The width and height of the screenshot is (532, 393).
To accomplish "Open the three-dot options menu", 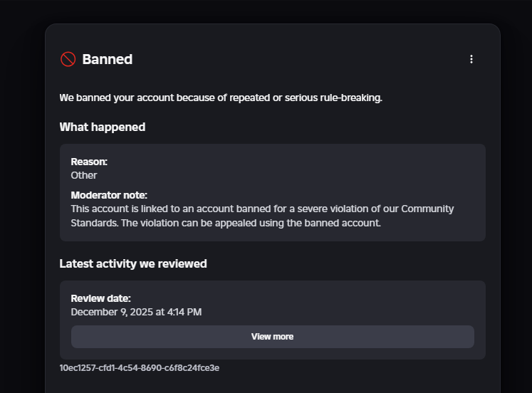I will tap(471, 59).
